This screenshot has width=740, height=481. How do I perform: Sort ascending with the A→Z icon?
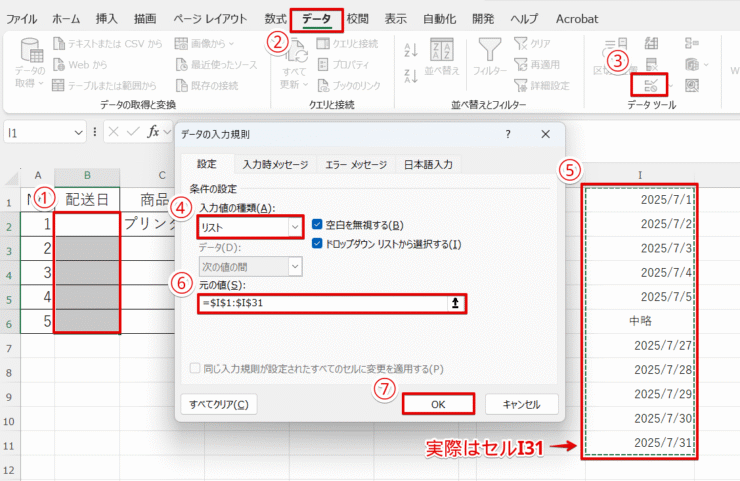(x=411, y=50)
